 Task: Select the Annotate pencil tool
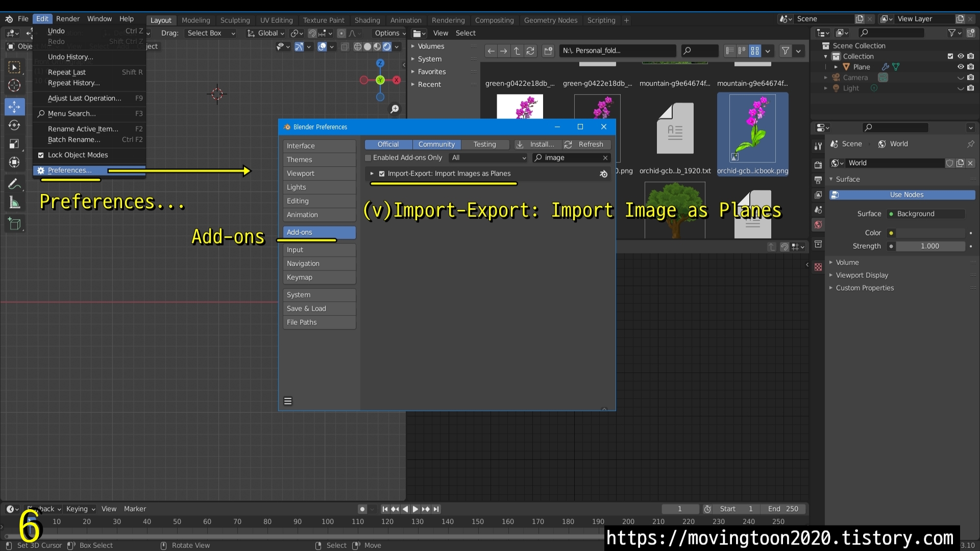coord(14,184)
